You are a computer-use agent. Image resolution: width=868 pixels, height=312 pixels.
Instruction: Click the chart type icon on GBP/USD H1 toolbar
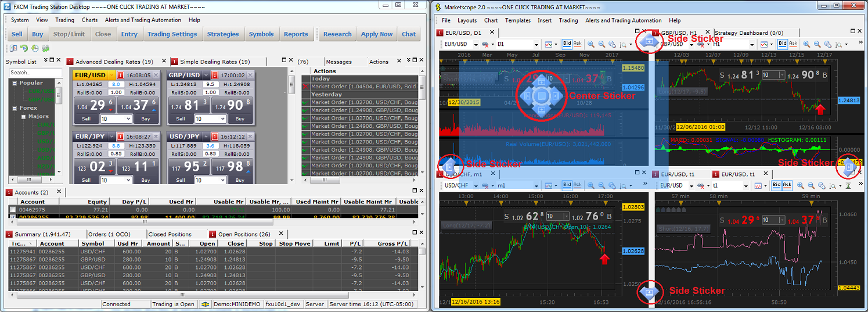point(764,44)
